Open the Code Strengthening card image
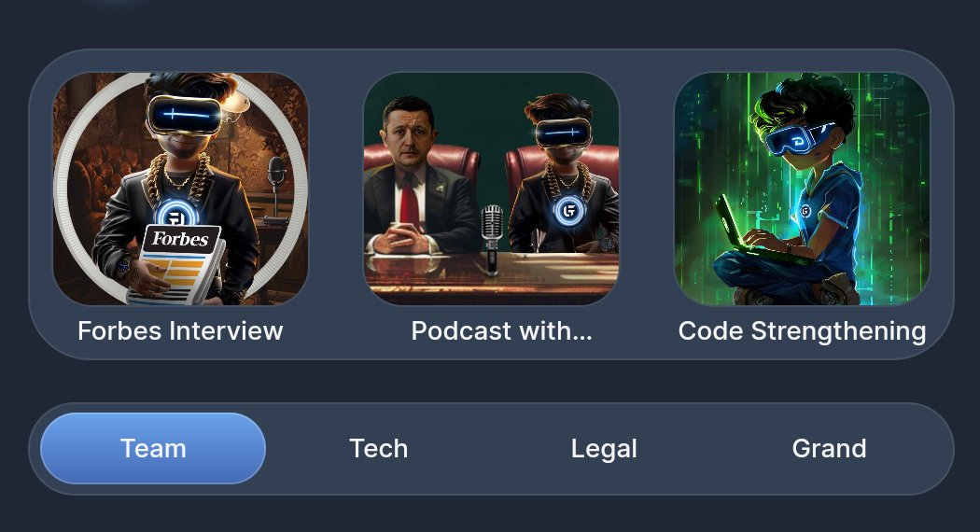Image resolution: width=980 pixels, height=532 pixels. coord(802,189)
